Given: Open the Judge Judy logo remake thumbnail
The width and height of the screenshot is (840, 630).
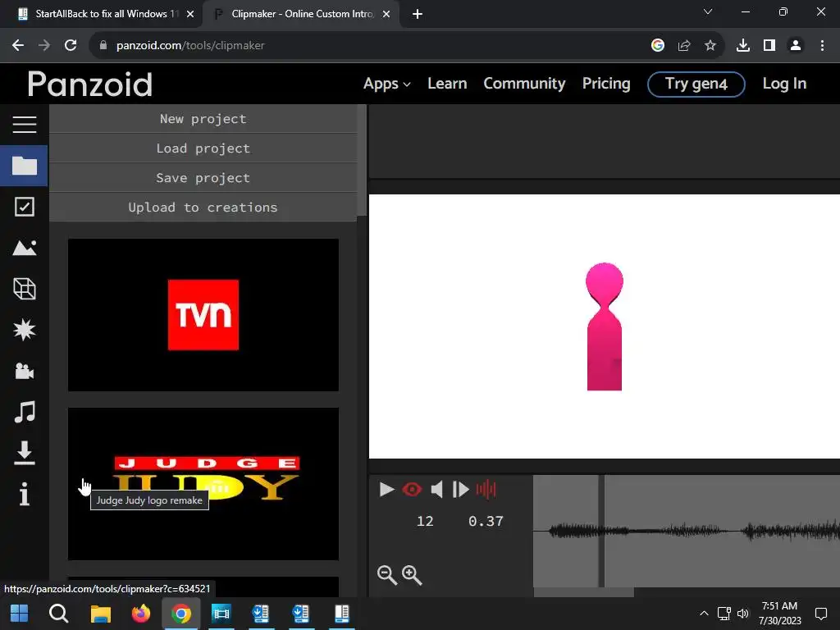Looking at the screenshot, I should tap(203, 484).
